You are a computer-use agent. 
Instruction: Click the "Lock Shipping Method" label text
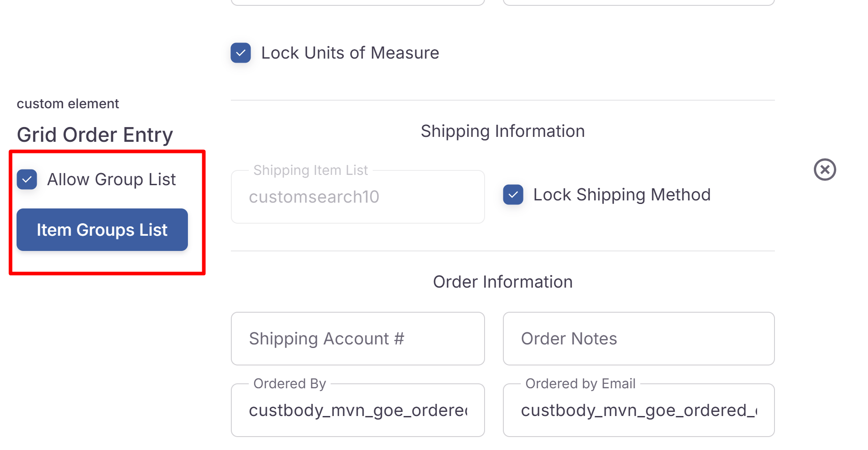[621, 195]
